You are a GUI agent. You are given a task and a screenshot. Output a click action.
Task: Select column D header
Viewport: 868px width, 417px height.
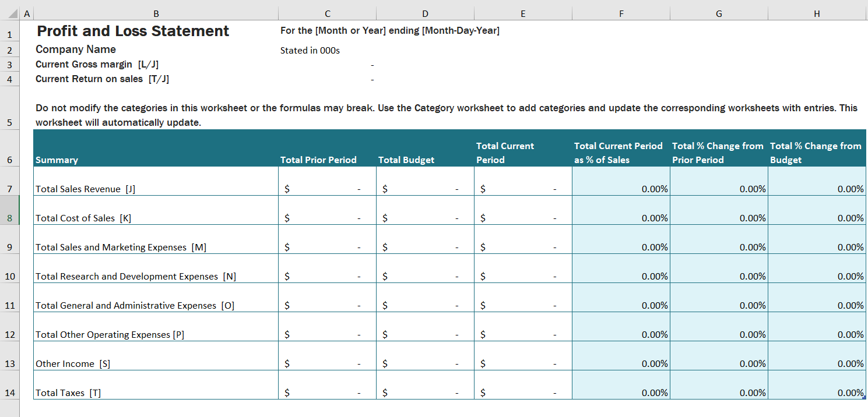tap(426, 13)
